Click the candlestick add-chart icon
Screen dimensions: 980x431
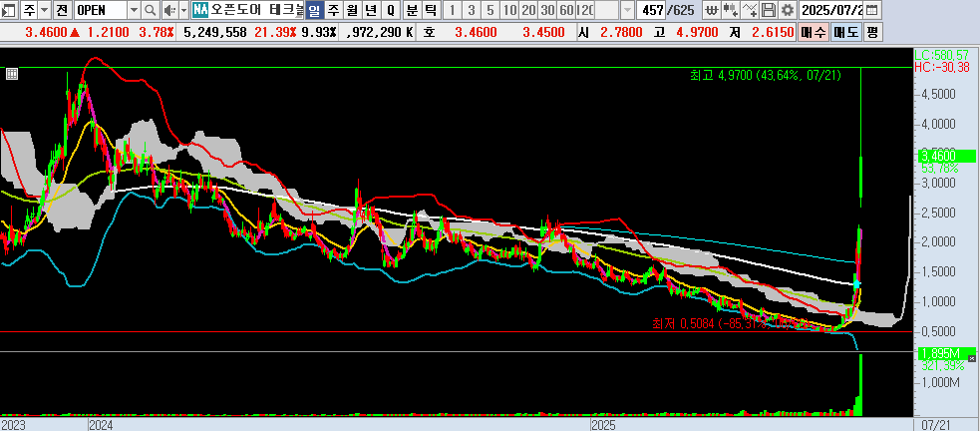click(730, 10)
